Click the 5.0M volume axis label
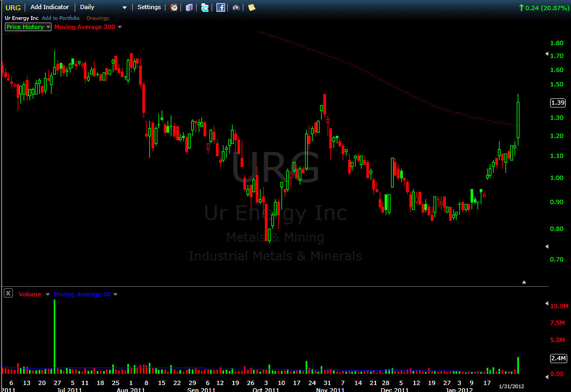Screen dimensions: 571x392 (x=558, y=340)
